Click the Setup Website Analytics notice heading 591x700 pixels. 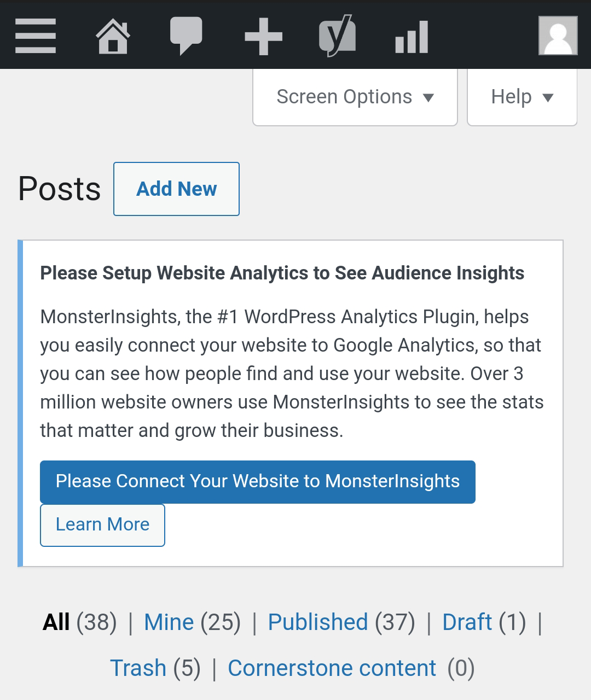[x=282, y=273]
